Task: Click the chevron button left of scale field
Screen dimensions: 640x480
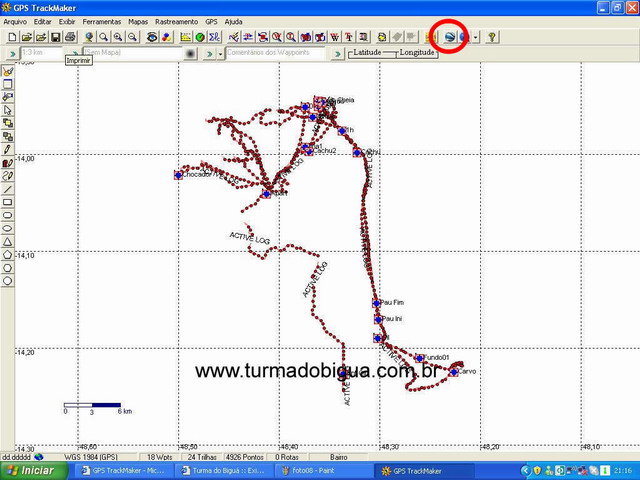Action: coord(12,53)
